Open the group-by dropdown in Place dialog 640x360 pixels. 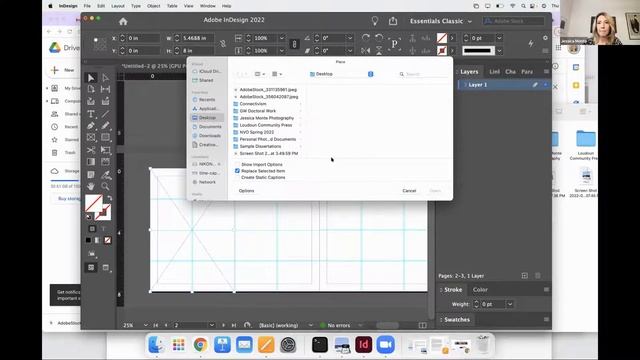(x=277, y=74)
